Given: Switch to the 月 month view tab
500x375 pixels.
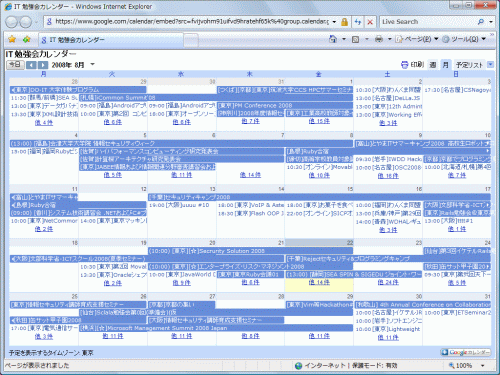Looking at the screenshot, I should point(445,65).
